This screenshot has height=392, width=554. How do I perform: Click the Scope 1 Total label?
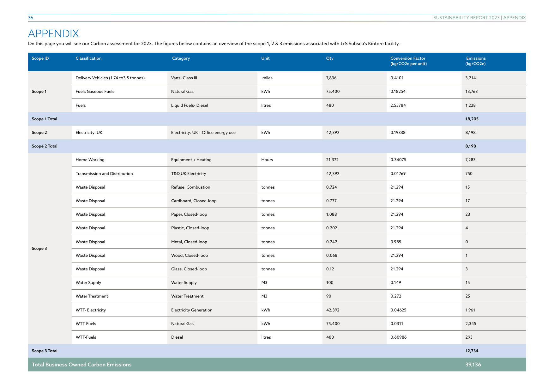pyautogui.click(x=45, y=119)
